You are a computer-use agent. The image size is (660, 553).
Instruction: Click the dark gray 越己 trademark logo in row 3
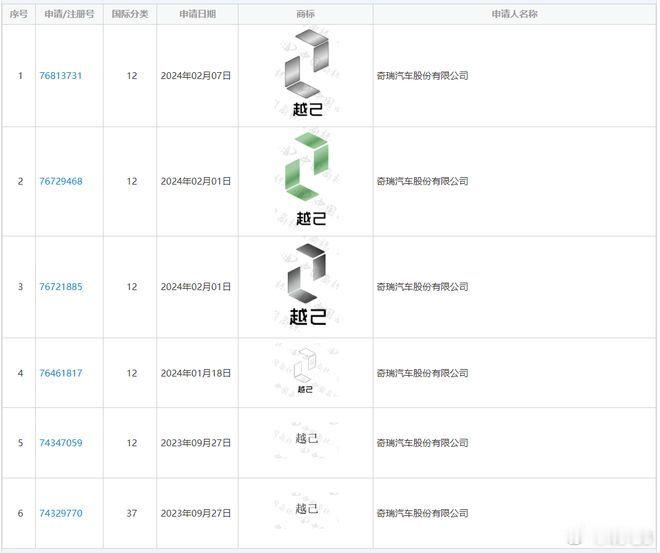[307, 285]
